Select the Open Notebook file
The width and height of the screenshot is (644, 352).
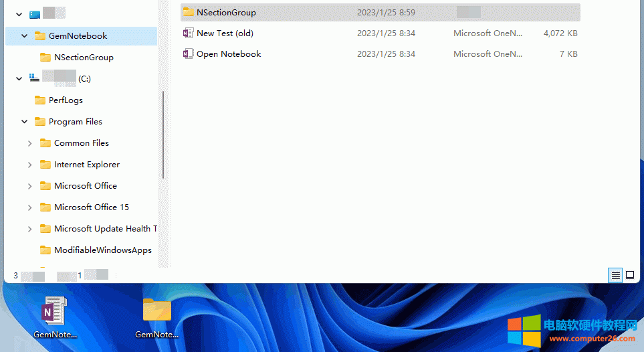point(229,54)
